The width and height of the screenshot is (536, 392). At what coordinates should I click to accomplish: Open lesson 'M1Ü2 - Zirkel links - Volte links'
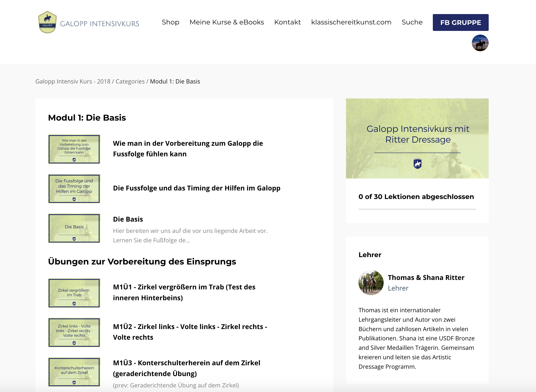coord(190,332)
